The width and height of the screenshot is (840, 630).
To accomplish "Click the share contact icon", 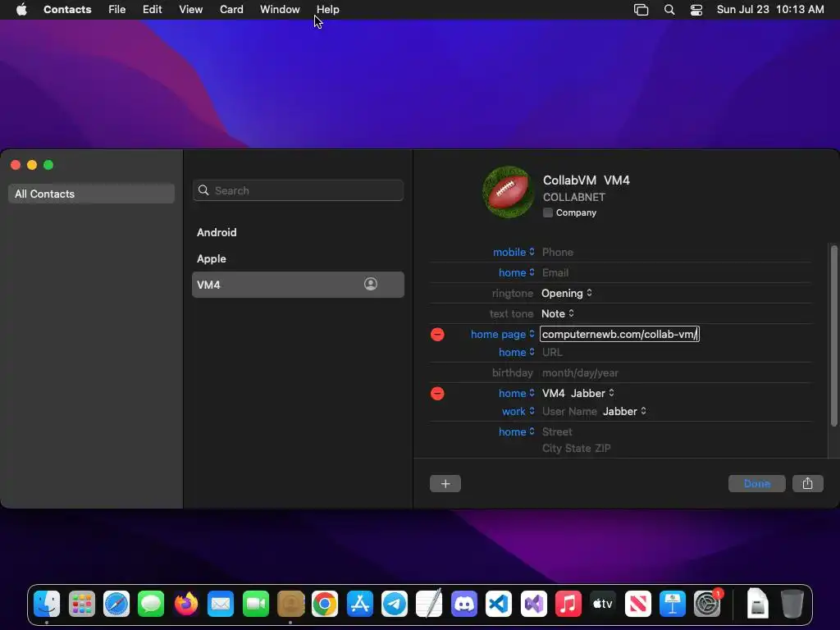I will click(x=807, y=484).
